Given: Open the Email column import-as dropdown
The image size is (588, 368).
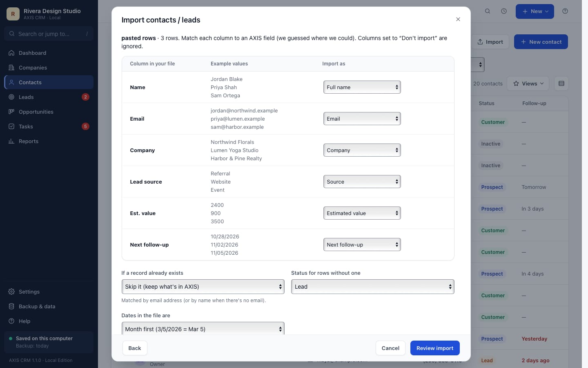Looking at the screenshot, I should [362, 119].
